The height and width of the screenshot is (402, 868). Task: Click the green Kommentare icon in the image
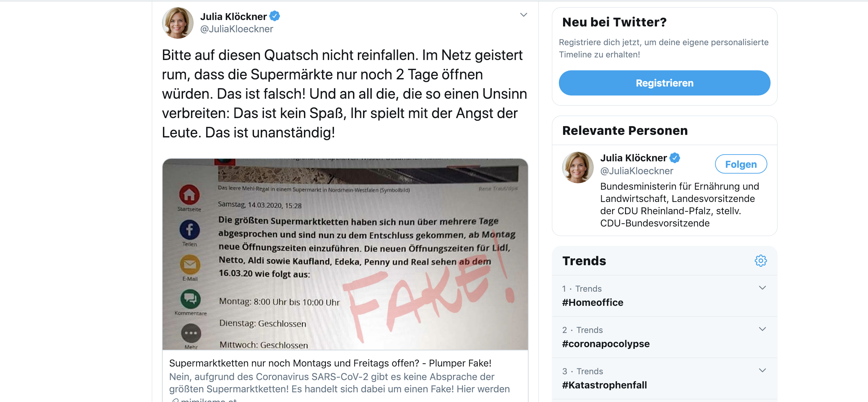tap(190, 298)
